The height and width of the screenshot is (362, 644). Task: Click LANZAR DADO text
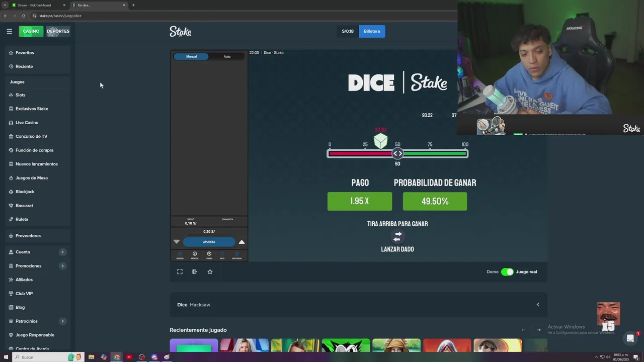[x=397, y=249]
